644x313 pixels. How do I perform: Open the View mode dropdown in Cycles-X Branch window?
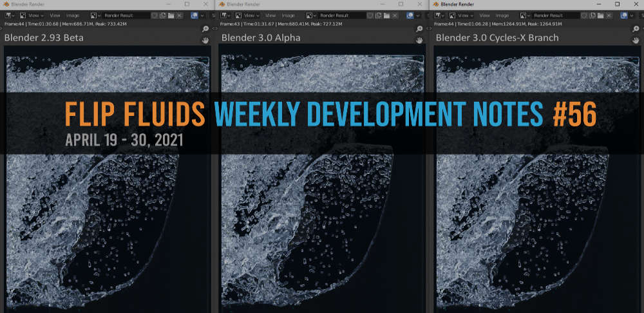coord(462,15)
